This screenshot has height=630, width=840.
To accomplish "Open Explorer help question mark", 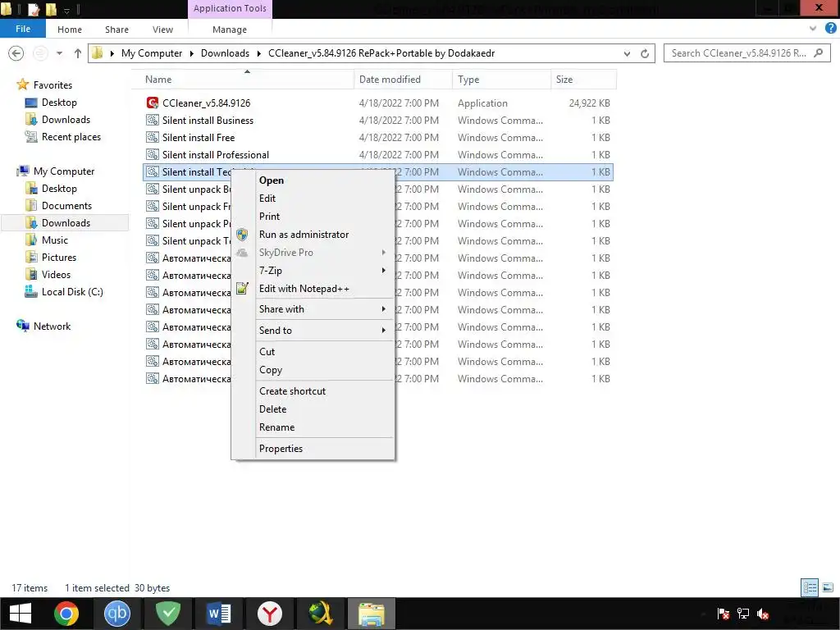I will click(x=830, y=29).
